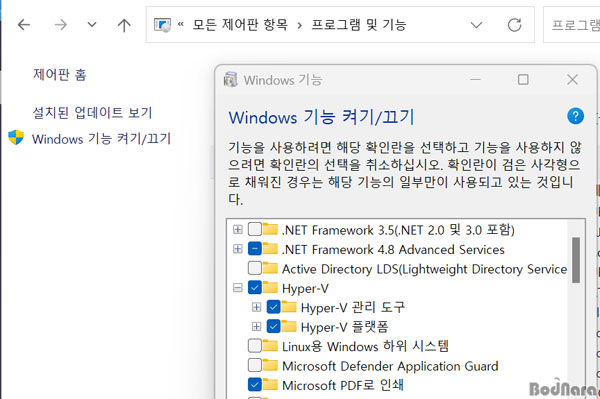Open sidebar link Windows 기능 켜기/끄기
This screenshot has width=600, height=399.
pyautogui.click(x=101, y=138)
